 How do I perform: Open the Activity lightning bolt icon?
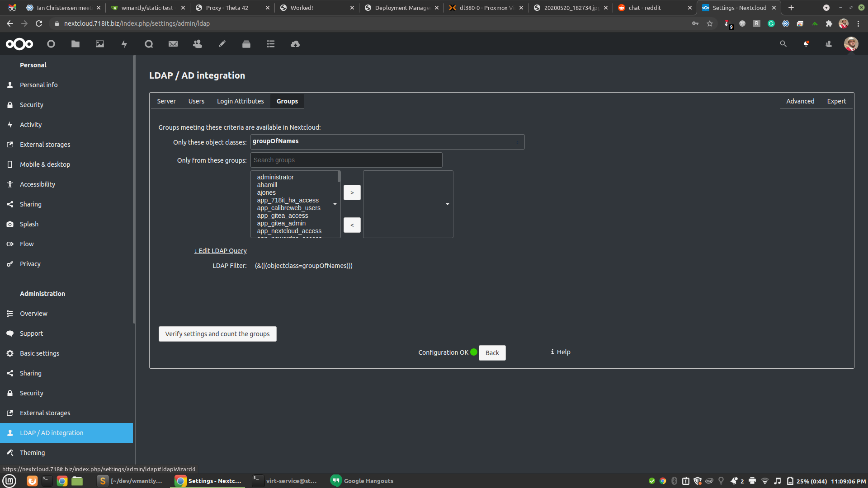124,44
